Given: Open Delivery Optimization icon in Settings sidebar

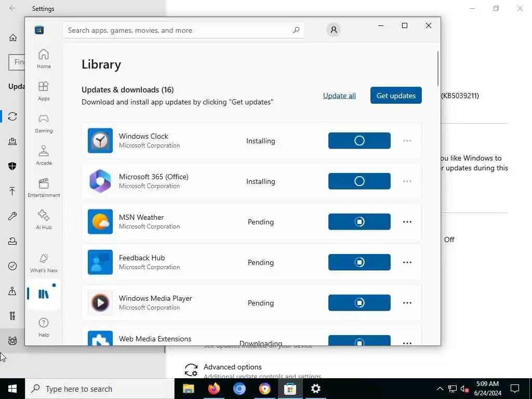Looking at the screenshot, I should pos(12,141).
